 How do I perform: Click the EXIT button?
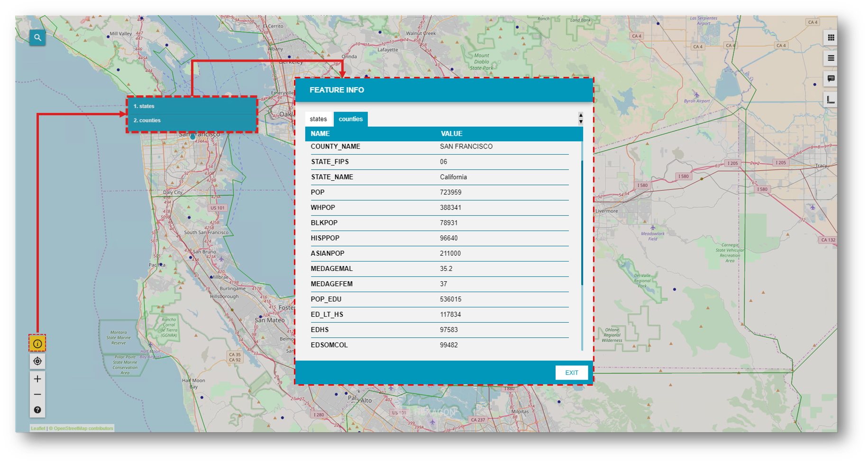pyautogui.click(x=571, y=373)
